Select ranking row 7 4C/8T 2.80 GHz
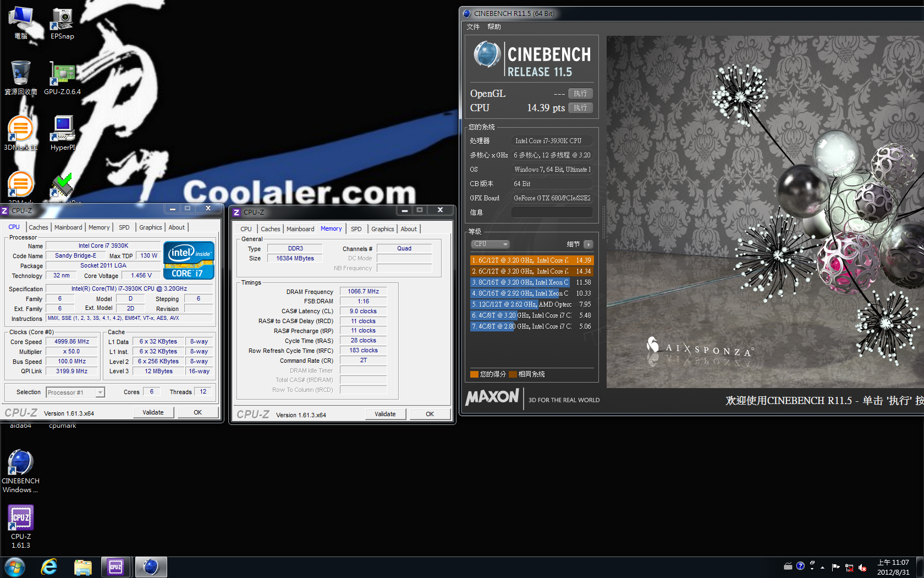This screenshot has width=924, height=578. pos(532,326)
